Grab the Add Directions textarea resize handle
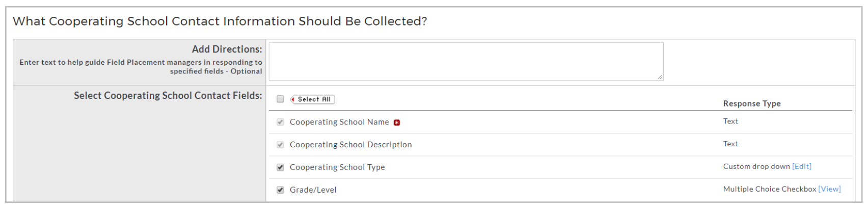Screen dimensions: 868x209 pyautogui.click(x=660, y=77)
